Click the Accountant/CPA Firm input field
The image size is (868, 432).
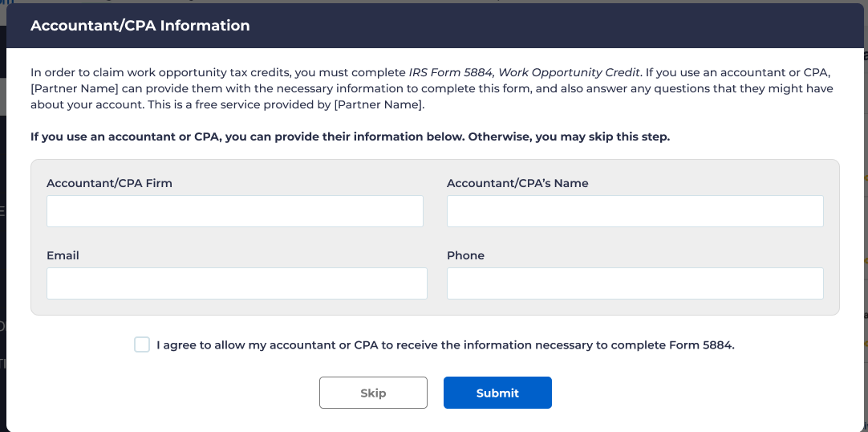234,211
